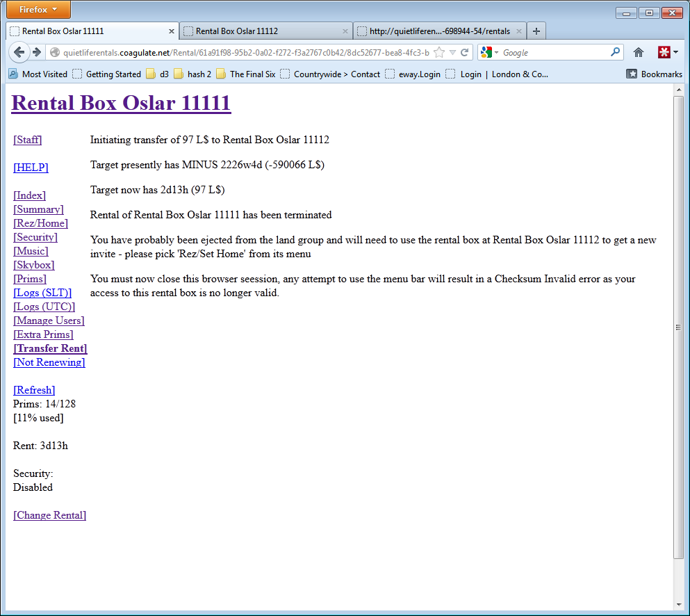Viewport: 690px width, 616px height.
Task: Open the Manage Users link
Action: [49, 321]
